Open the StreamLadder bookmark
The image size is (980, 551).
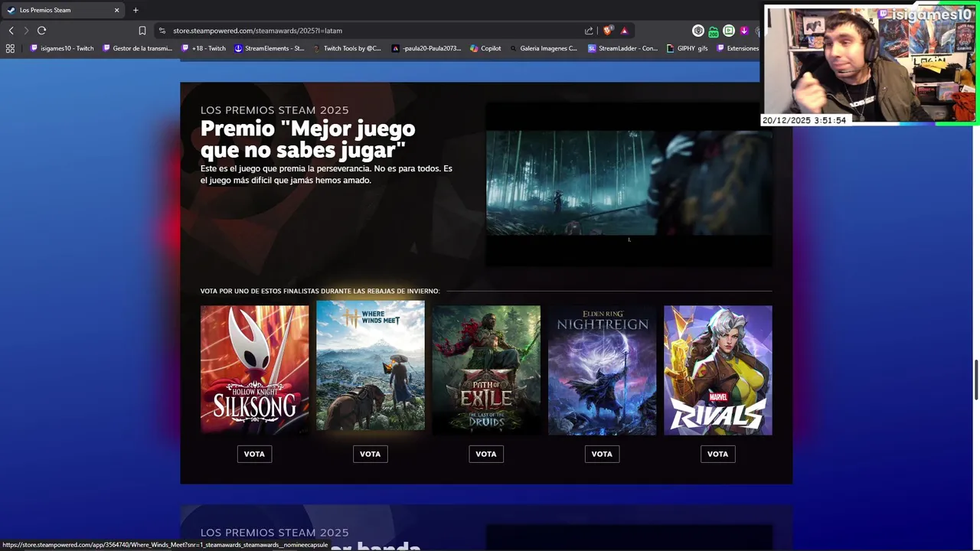(x=622, y=48)
